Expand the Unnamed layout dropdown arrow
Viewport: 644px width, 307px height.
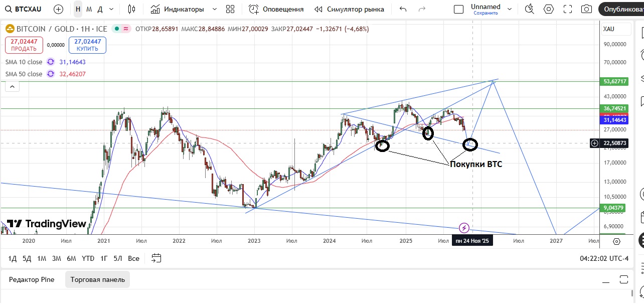click(510, 9)
